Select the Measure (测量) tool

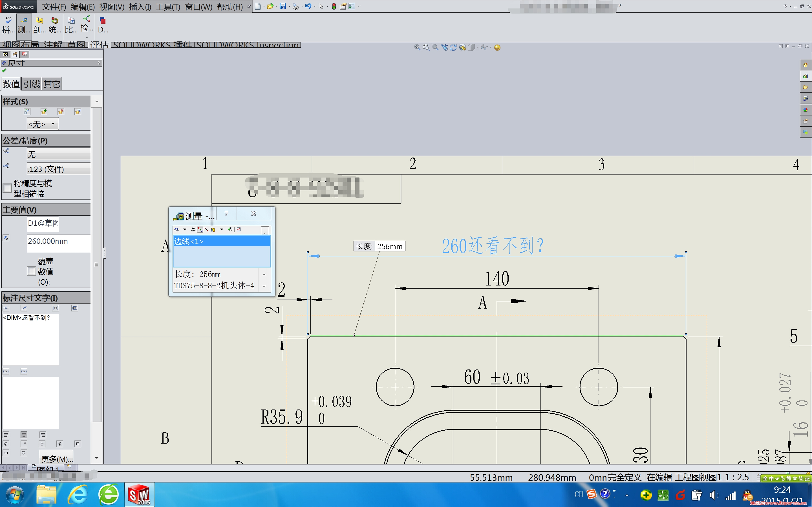click(x=23, y=25)
